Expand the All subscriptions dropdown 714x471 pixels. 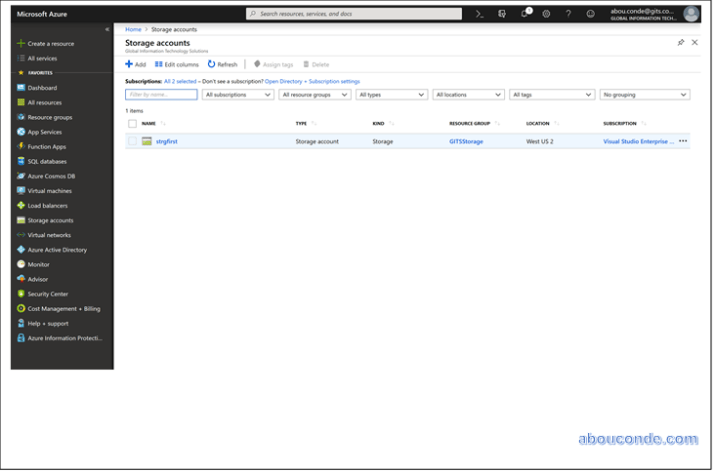238,94
